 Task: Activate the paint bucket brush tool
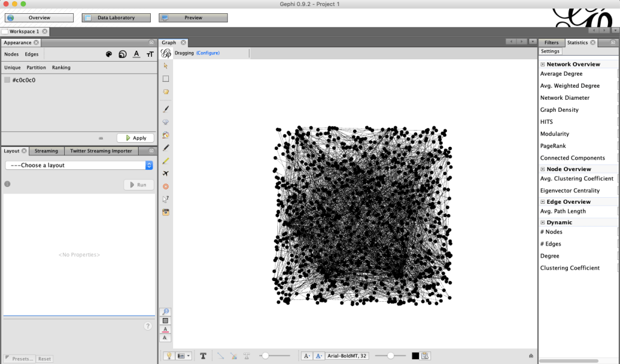pyautogui.click(x=166, y=135)
